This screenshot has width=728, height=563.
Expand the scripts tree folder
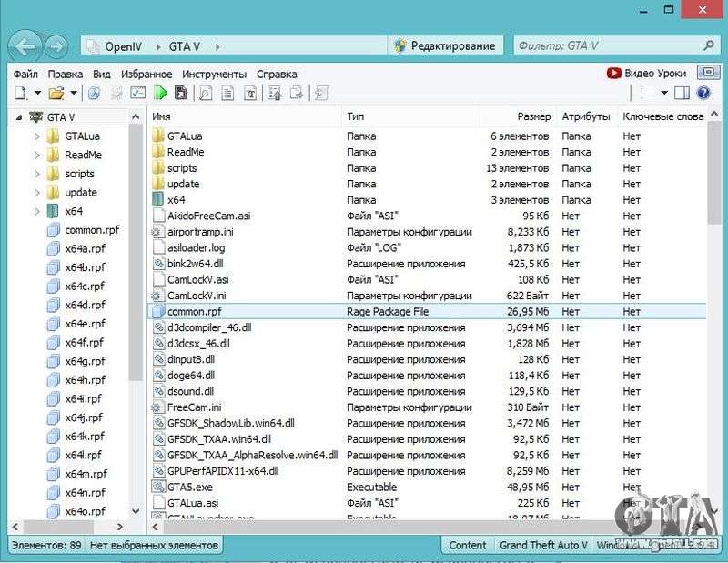[37, 174]
